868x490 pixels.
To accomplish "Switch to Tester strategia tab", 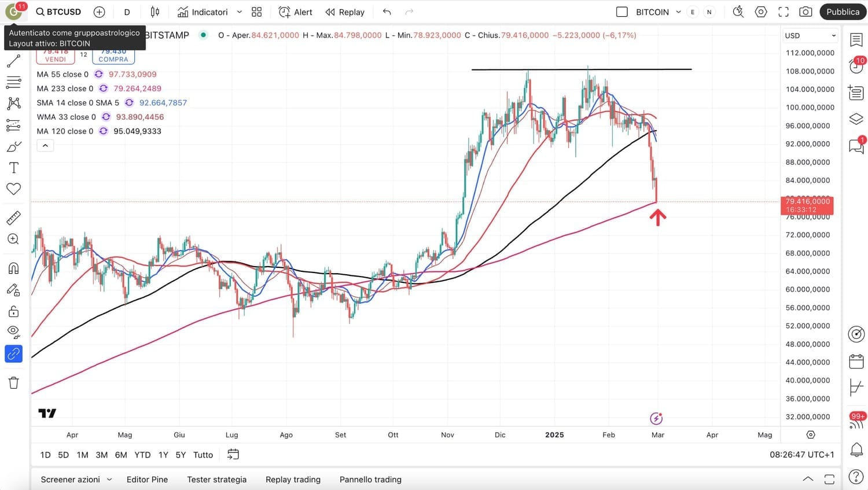I will (216, 479).
